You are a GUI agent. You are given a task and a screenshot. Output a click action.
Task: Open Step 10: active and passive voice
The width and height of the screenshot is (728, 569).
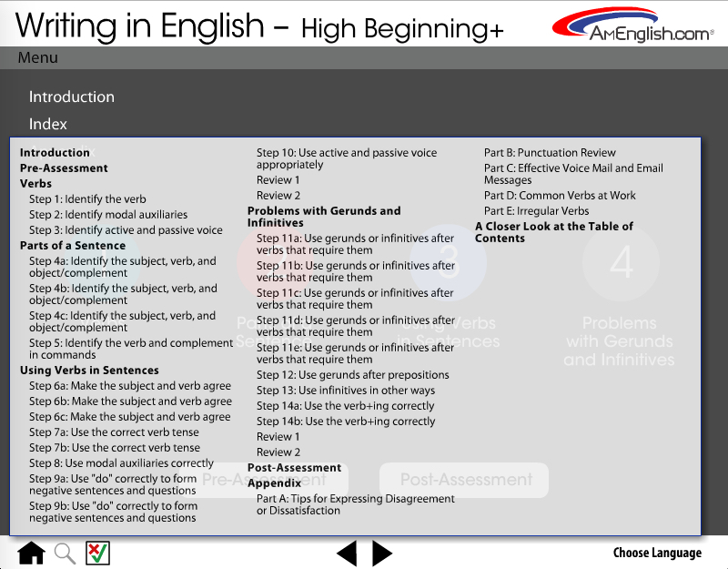pos(347,158)
